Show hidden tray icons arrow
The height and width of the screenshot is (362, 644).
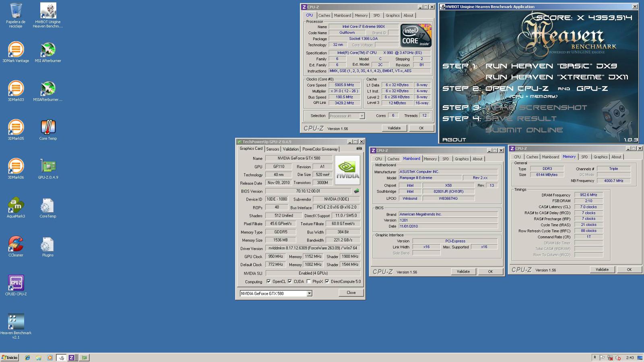click(594, 358)
